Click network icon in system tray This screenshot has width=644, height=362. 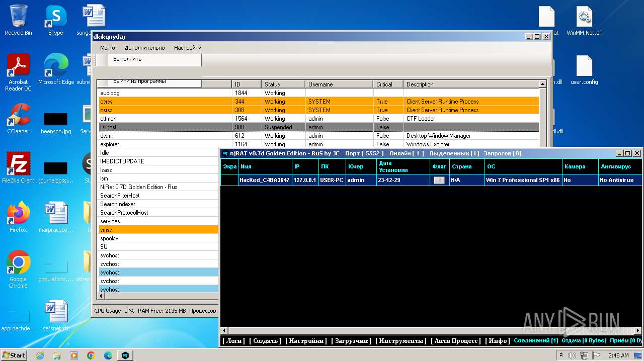click(x=584, y=355)
